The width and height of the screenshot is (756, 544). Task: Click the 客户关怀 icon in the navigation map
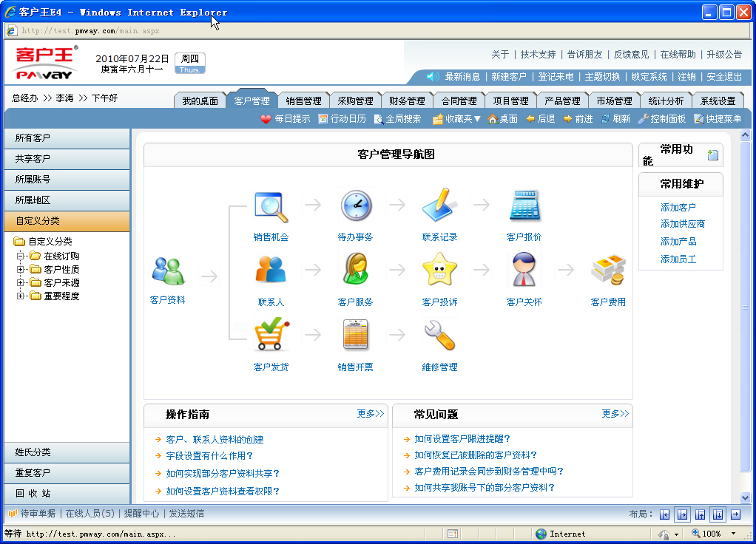pyautogui.click(x=524, y=269)
